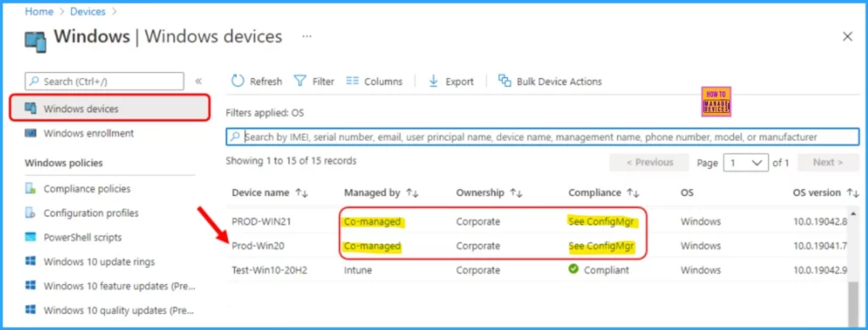
Task: Click the Bulk Device Actions icon
Action: (504, 81)
